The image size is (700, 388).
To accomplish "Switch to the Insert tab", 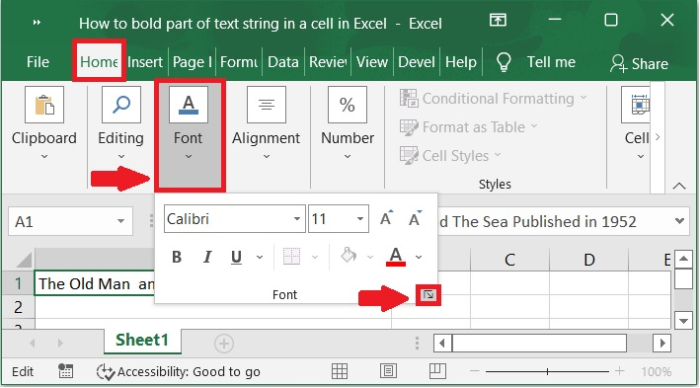I will tap(145, 62).
